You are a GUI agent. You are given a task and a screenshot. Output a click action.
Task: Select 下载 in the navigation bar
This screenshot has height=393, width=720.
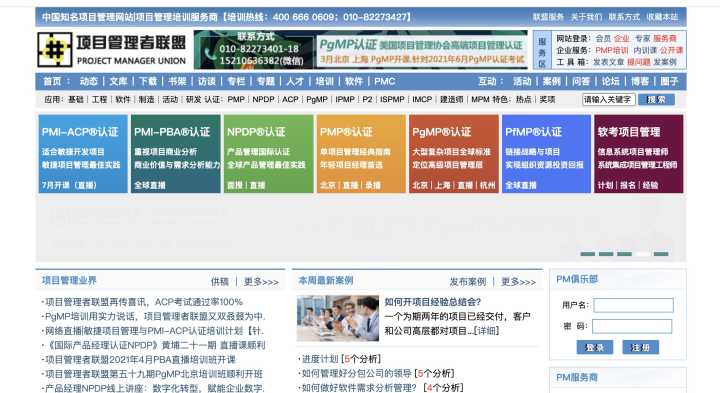148,81
